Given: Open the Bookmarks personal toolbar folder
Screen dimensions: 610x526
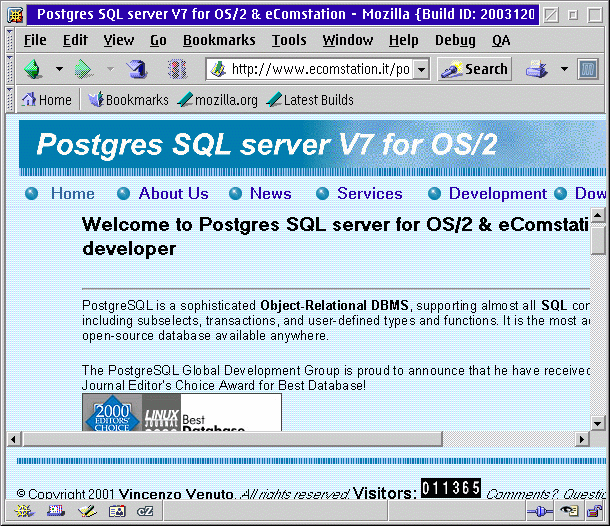Looking at the screenshot, I should tap(128, 100).
